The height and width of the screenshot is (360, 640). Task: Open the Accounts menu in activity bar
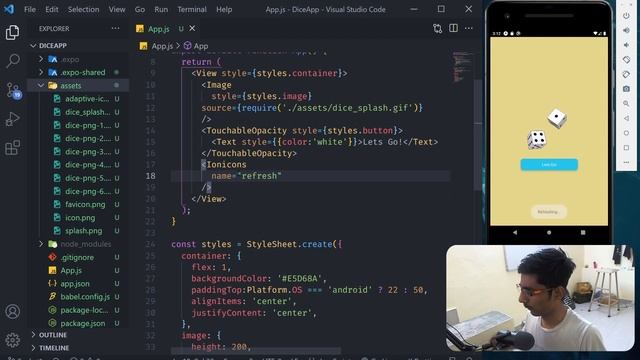pyautogui.click(x=13, y=311)
